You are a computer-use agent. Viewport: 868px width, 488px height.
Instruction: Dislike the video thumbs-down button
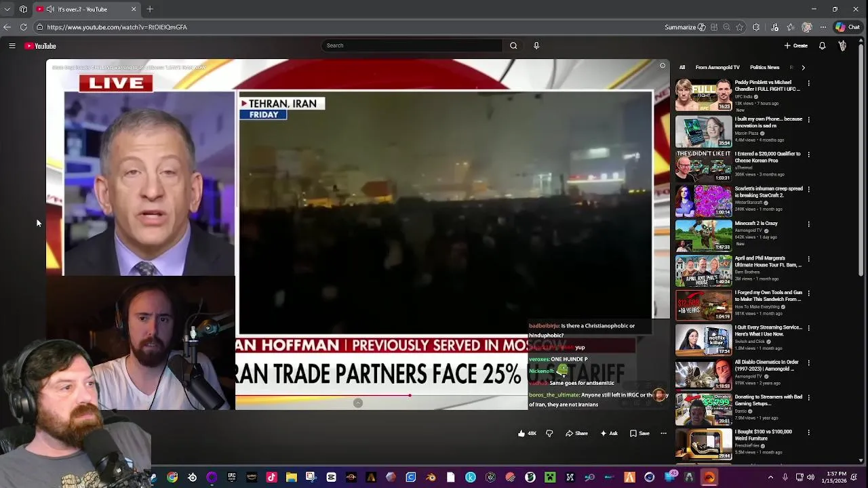[549, 433]
